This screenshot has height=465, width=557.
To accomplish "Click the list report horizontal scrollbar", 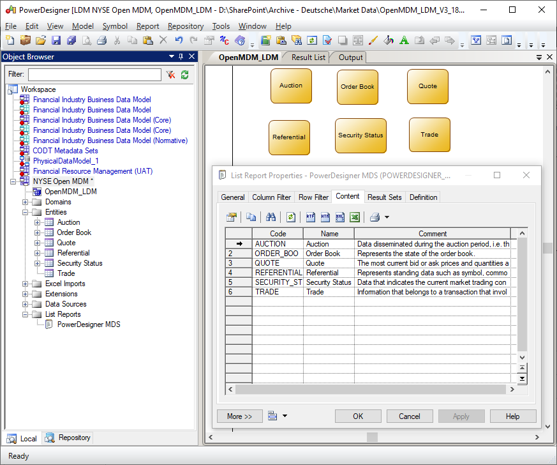I will tap(371, 389).
